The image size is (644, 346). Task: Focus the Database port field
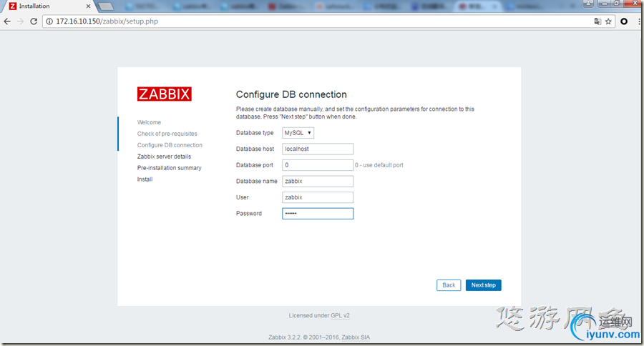tap(318, 165)
